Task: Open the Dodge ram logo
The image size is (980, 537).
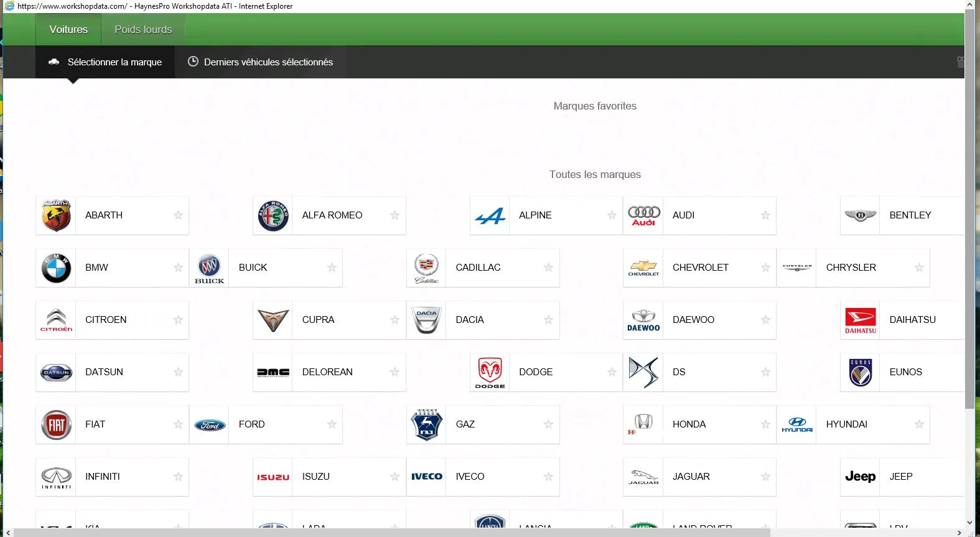Action: pos(490,372)
